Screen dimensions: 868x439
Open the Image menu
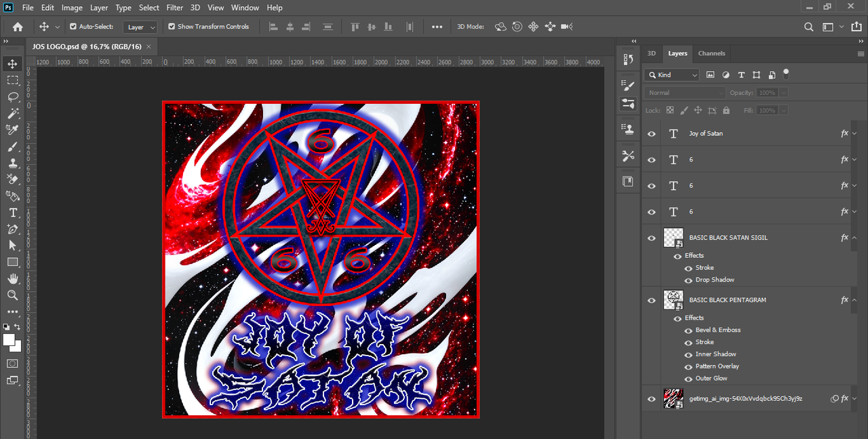click(x=72, y=7)
